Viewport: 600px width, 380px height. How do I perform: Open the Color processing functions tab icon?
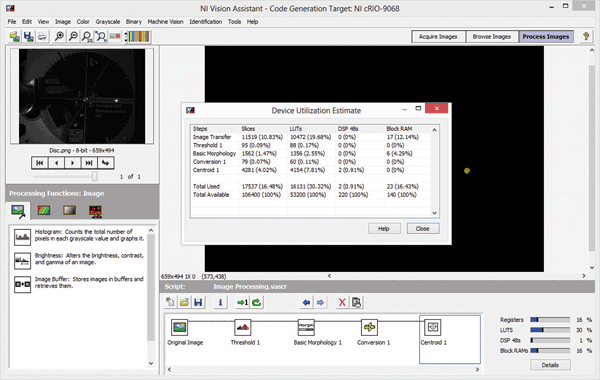(x=44, y=210)
